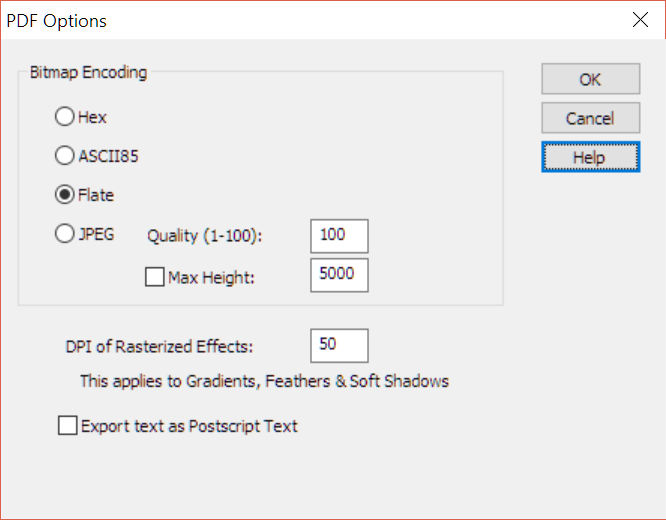
Task: Tick the Export text as Postscript checkbox square
Action: point(68,426)
